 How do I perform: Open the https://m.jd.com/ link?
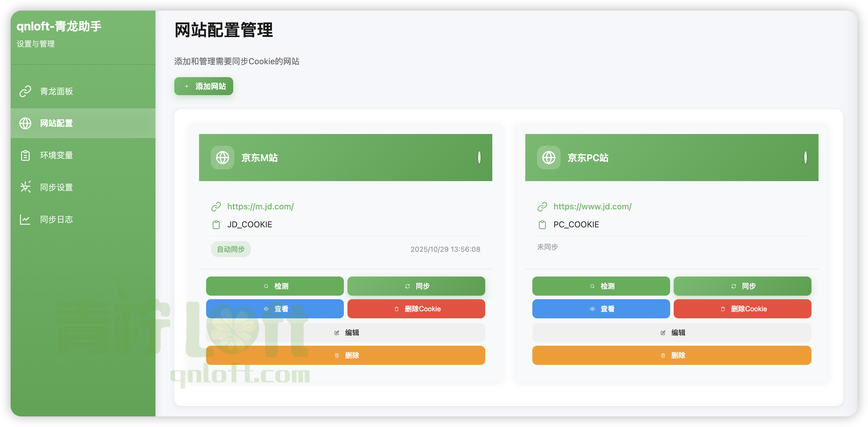pos(260,206)
